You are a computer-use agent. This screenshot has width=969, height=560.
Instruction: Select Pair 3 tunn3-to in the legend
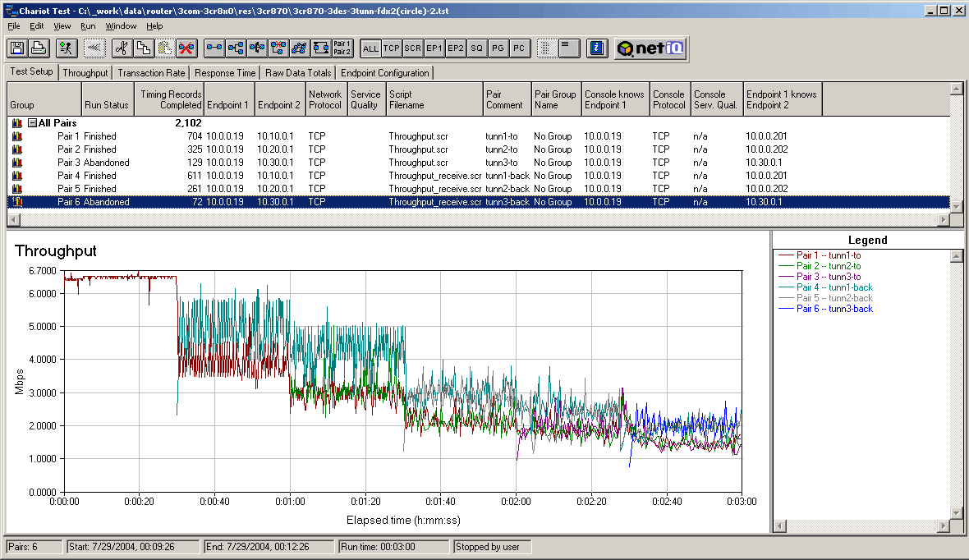[829, 277]
